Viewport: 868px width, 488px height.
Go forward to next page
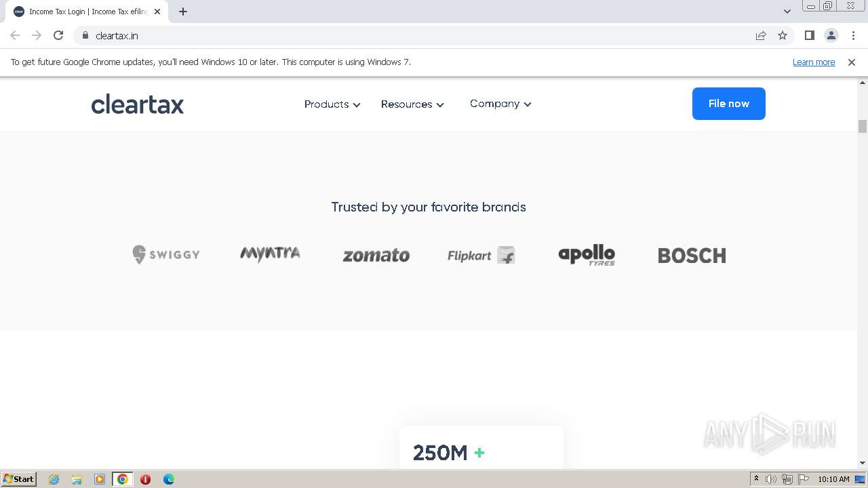point(37,35)
